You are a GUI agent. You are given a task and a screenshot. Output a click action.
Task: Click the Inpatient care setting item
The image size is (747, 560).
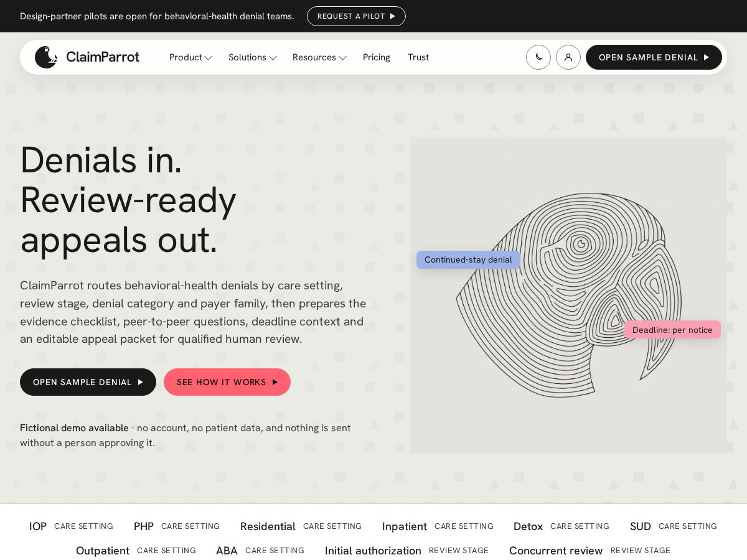point(438,526)
